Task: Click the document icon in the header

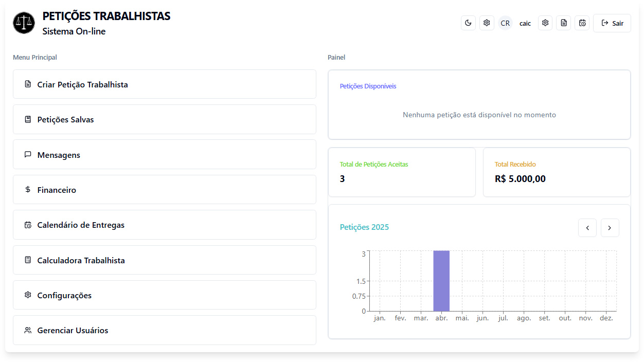Action: pyautogui.click(x=564, y=23)
